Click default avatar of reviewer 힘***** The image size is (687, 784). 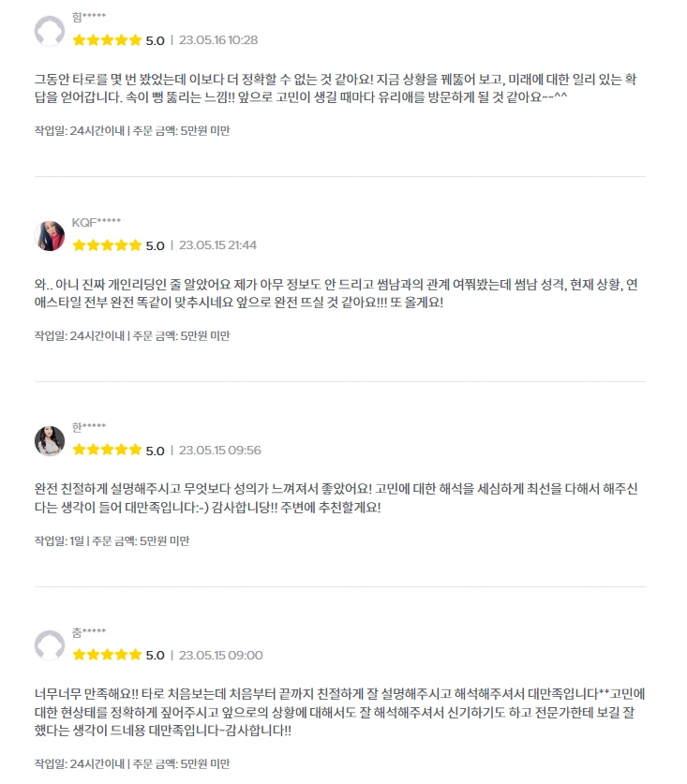(x=50, y=31)
